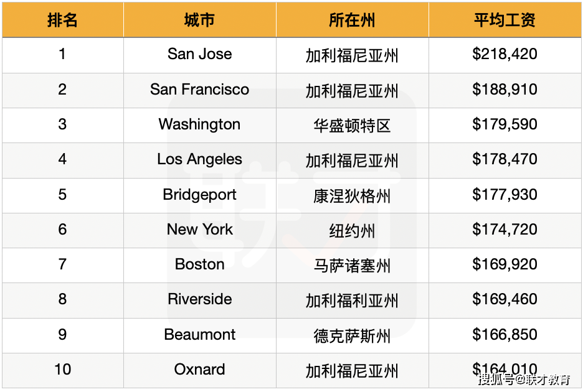Image resolution: width=583 pixels, height=392 pixels.
Task: Click the 城市 column header
Action: tap(200, 20)
